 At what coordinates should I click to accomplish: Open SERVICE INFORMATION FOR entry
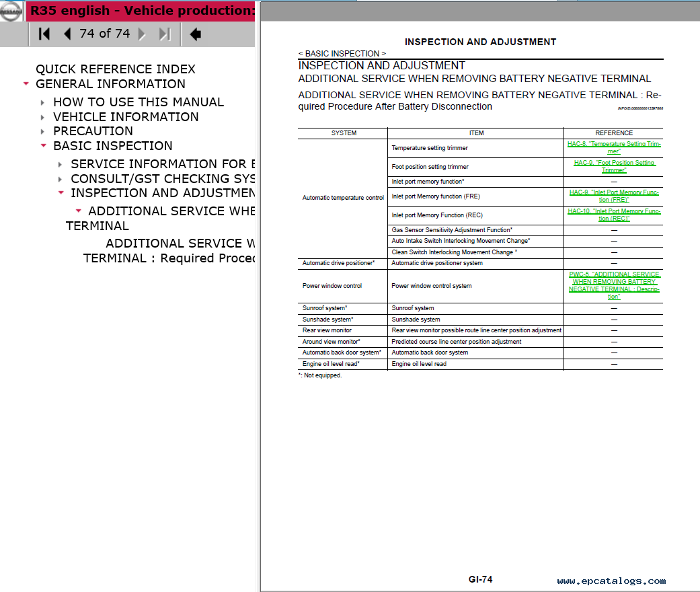pos(163,164)
